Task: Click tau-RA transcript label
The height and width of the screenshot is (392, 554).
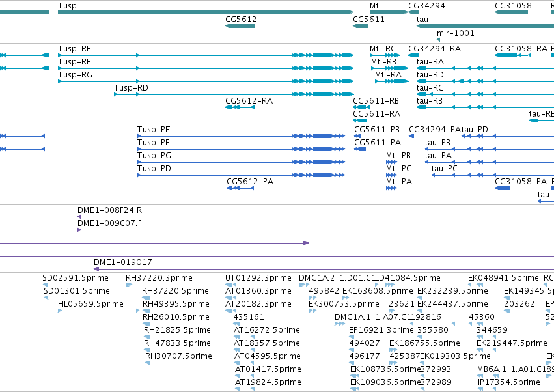Action: 430,62
